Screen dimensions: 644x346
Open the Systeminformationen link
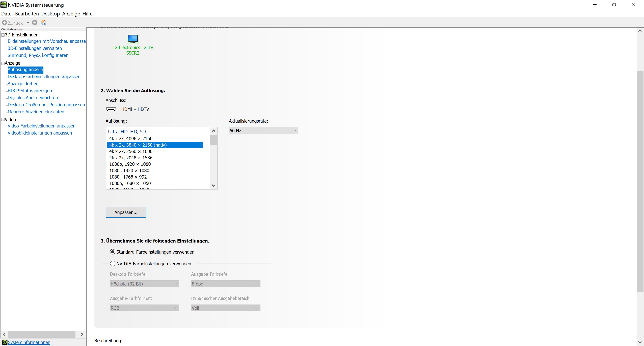(29, 342)
